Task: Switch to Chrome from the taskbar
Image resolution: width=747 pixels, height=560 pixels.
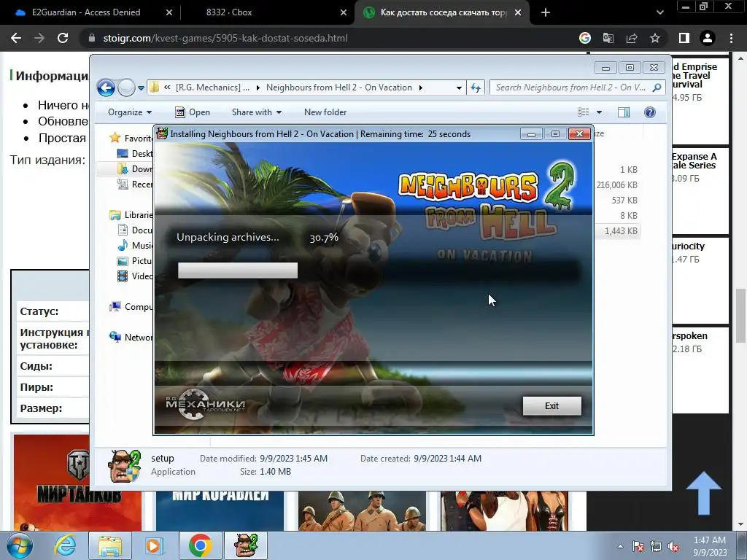Action: [200, 545]
